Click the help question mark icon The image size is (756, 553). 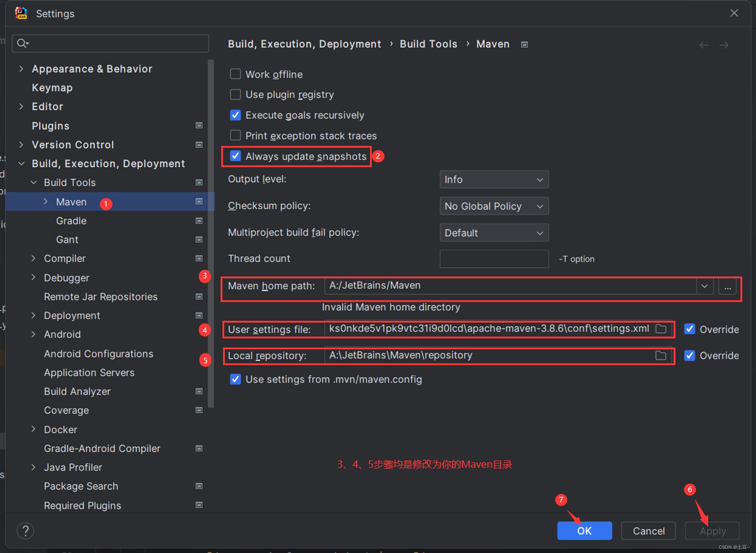click(x=25, y=531)
